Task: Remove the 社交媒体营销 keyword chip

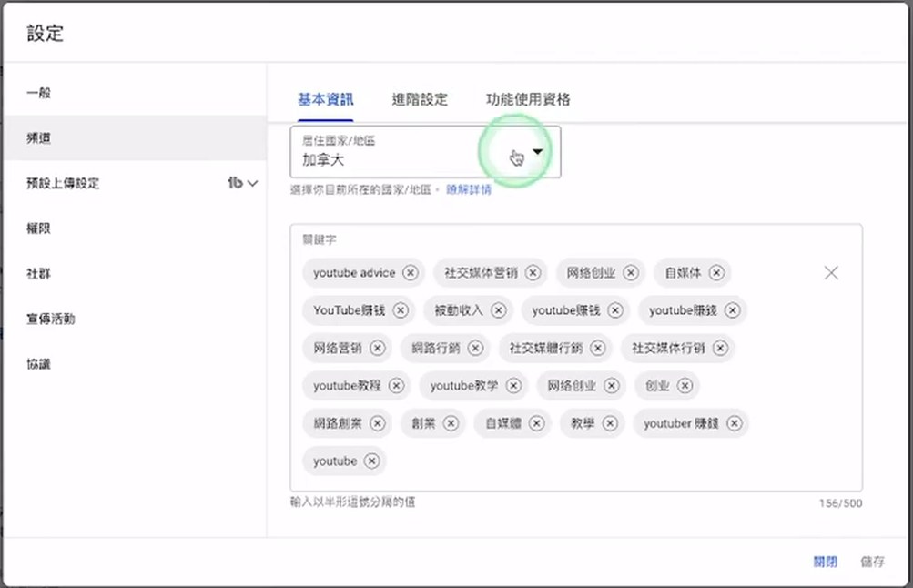Action: point(533,272)
